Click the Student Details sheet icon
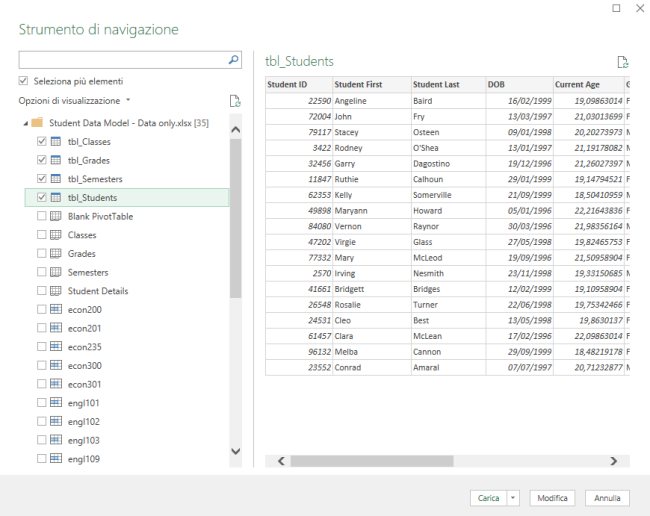This screenshot has height=516, width=650. coord(56,291)
